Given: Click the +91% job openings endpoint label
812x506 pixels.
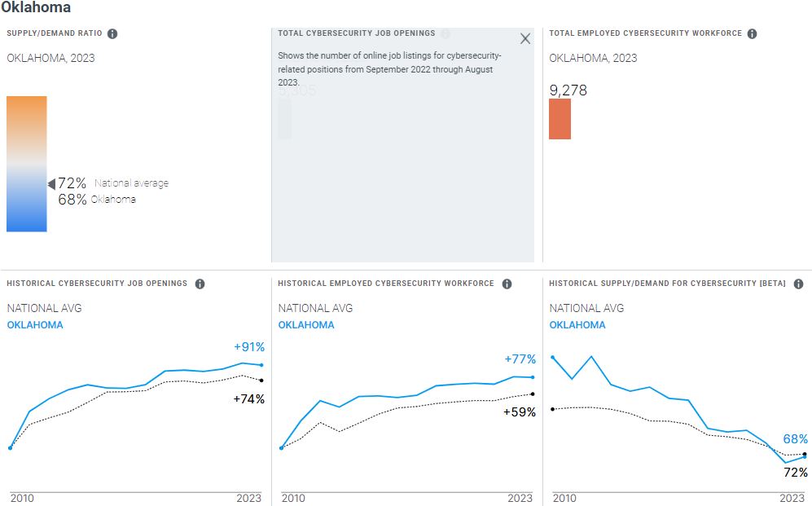Looking at the screenshot, I should [x=249, y=347].
